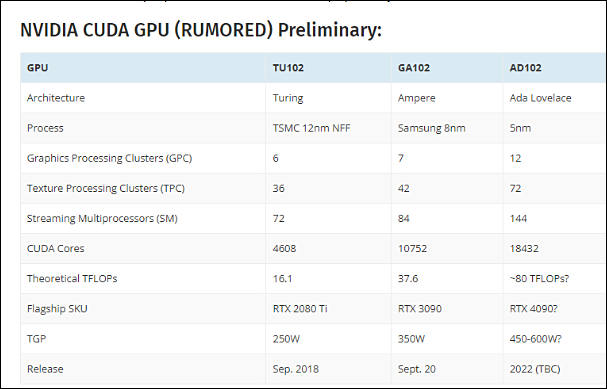The image size is (607, 389).
Task: Click the TSMC 12nm NFF cell
Action: click(311, 128)
